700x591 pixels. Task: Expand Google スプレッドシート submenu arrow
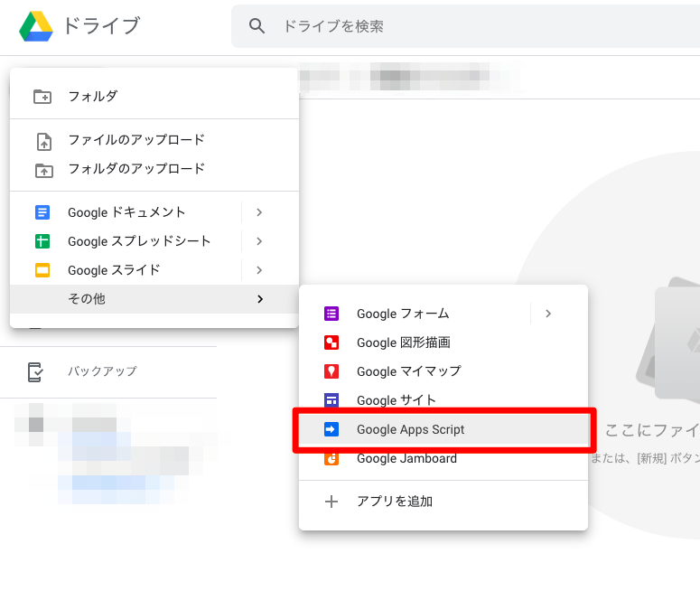pyautogui.click(x=259, y=241)
